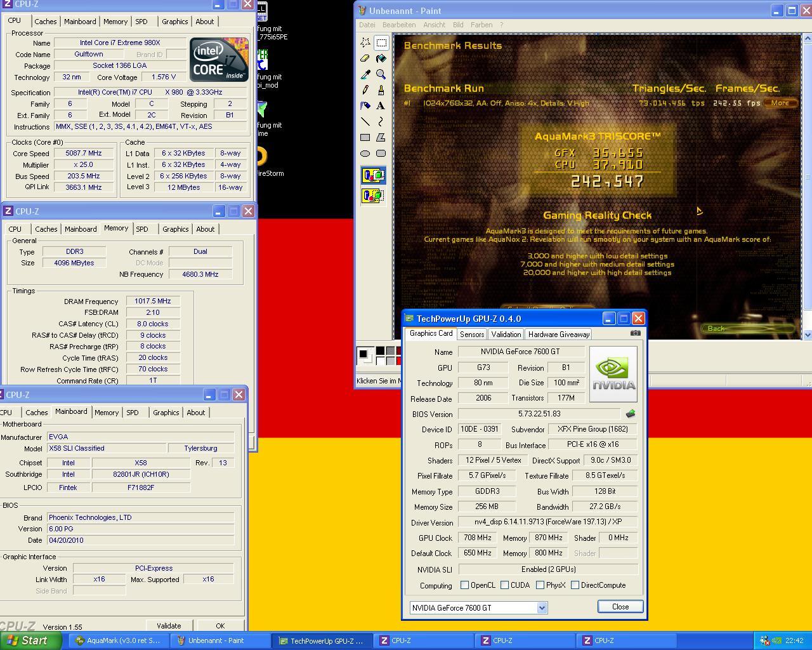Switch to the Sensors tab in GPU-Z
This screenshot has height=650, width=812.
472,335
